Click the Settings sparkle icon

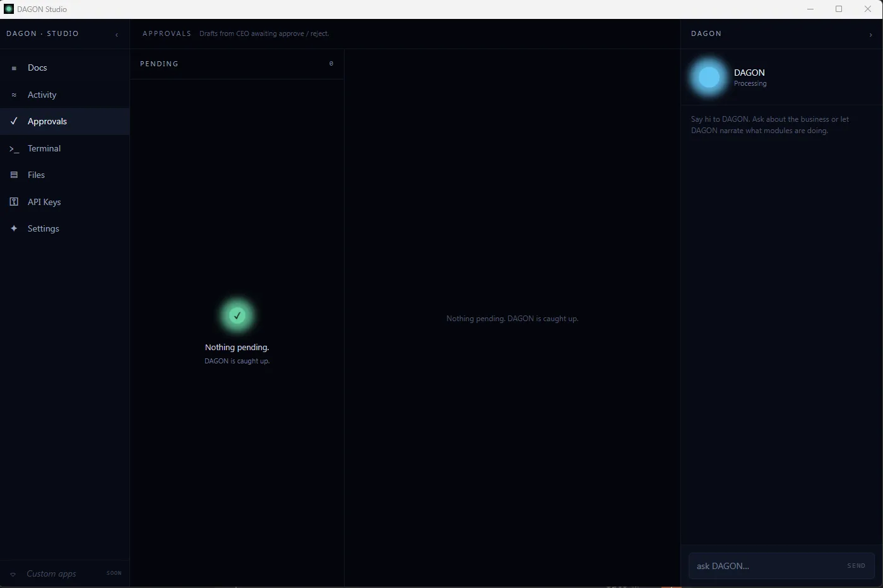click(14, 228)
